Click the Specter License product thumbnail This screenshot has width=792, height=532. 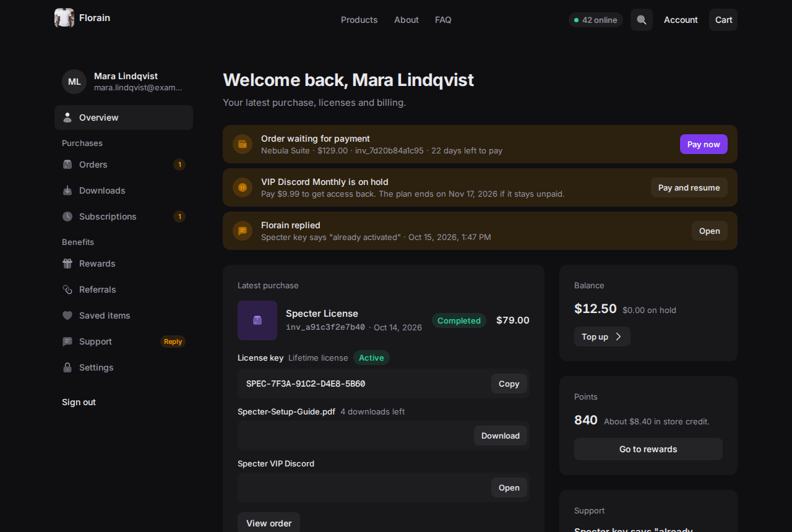pyautogui.click(x=257, y=320)
